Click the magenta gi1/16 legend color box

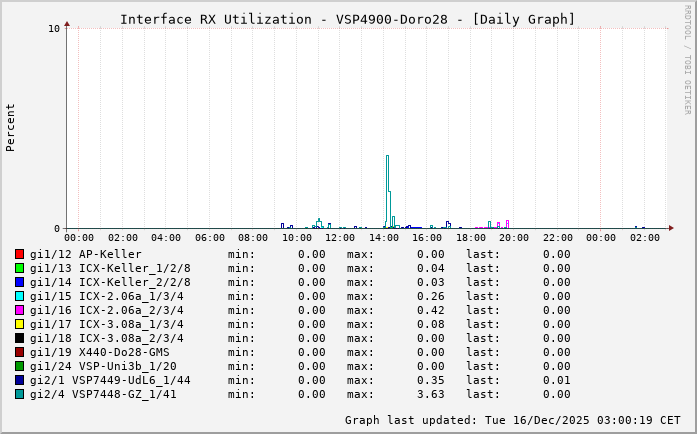coord(19,310)
